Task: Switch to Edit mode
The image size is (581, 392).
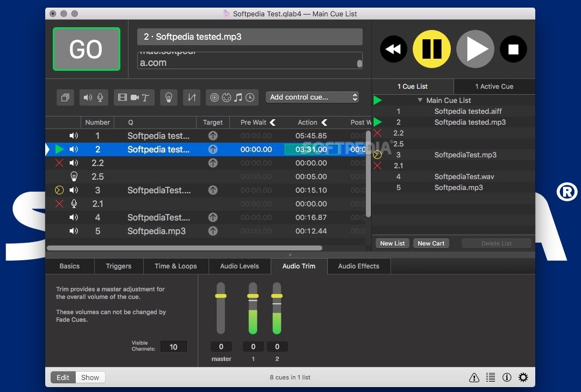Action: [x=63, y=377]
